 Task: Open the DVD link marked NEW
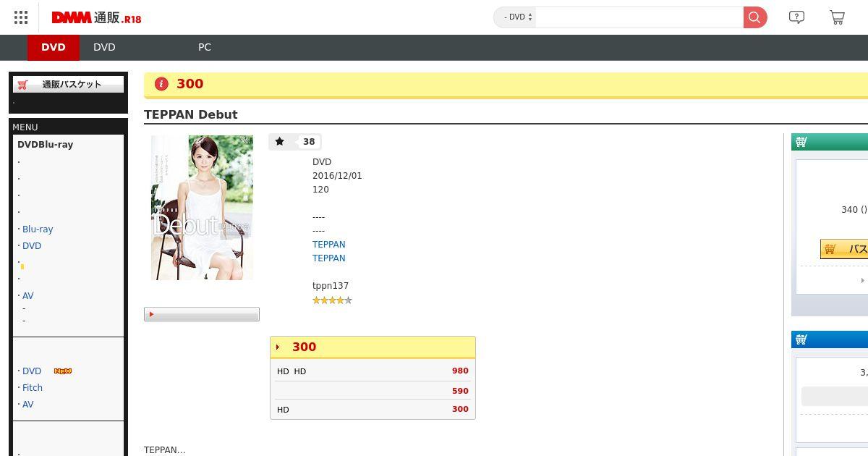tap(32, 371)
